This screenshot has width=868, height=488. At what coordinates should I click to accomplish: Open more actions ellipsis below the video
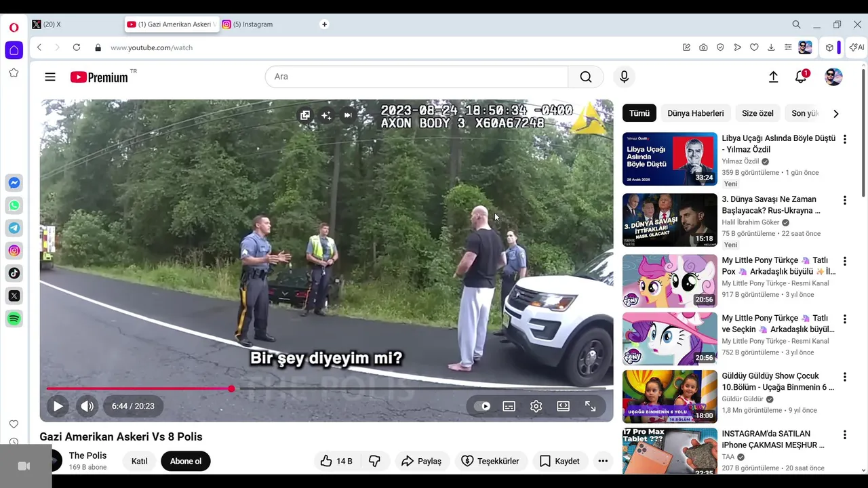coord(603,461)
